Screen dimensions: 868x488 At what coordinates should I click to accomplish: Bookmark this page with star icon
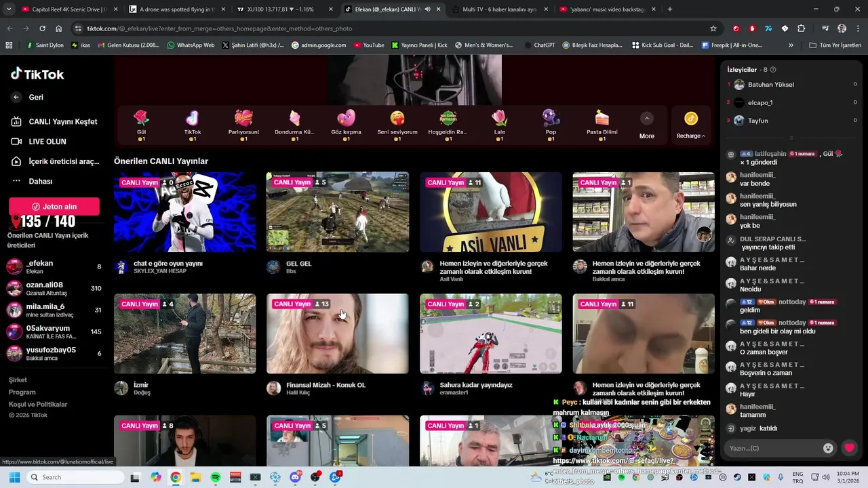click(713, 28)
